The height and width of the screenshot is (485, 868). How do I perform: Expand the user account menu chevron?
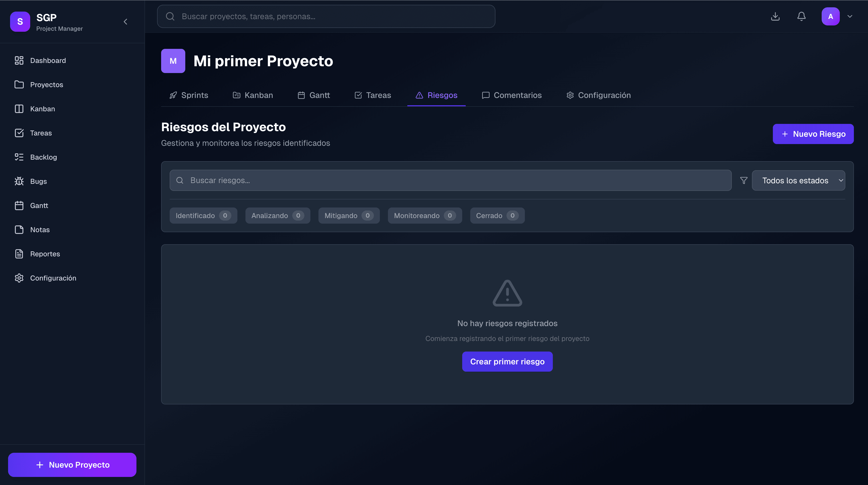850,16
